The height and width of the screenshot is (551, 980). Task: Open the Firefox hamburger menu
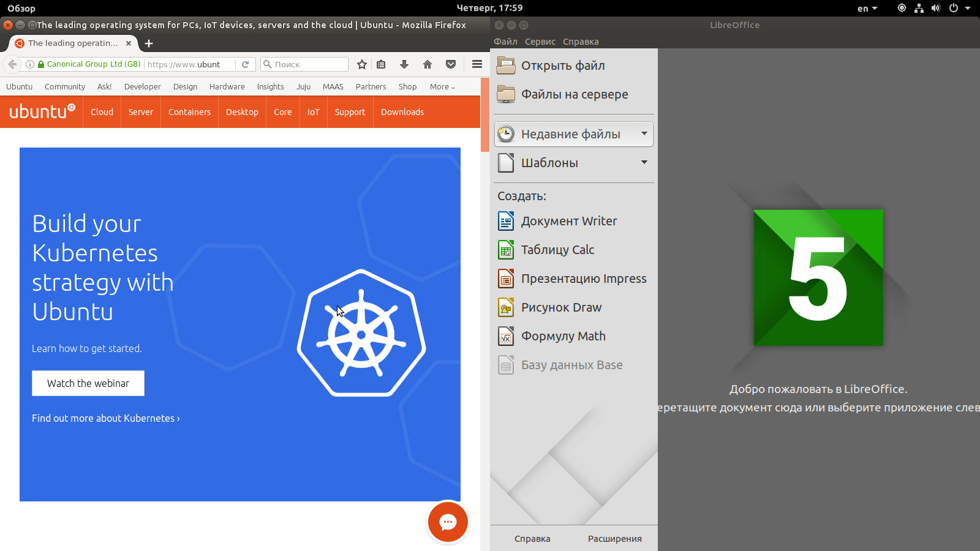point(477,64)
